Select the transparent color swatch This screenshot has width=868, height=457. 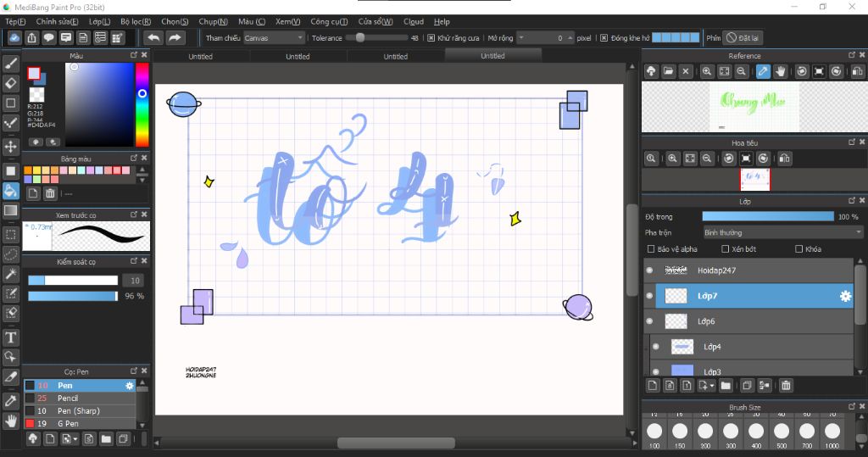(36, 94)
